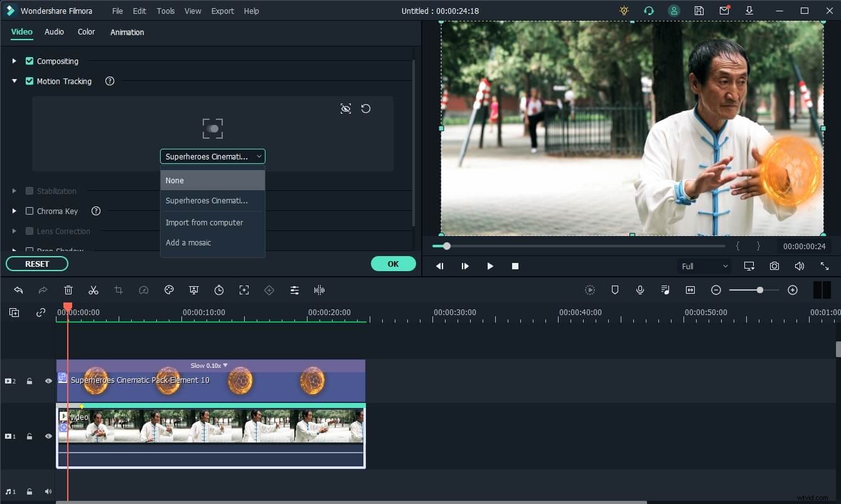Expand the Compositing section arrow
Viewport: 841px width, 504px height.
point(14,61)
